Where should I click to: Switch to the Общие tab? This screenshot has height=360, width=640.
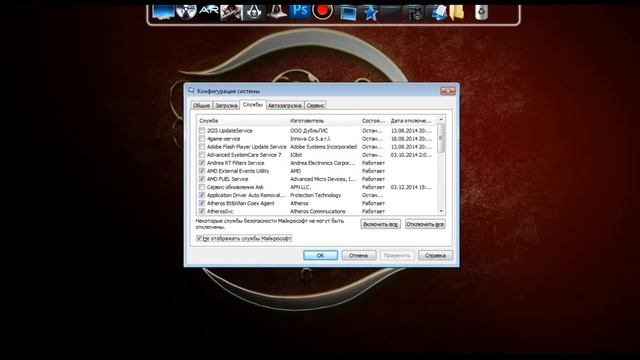click(201, 106)
